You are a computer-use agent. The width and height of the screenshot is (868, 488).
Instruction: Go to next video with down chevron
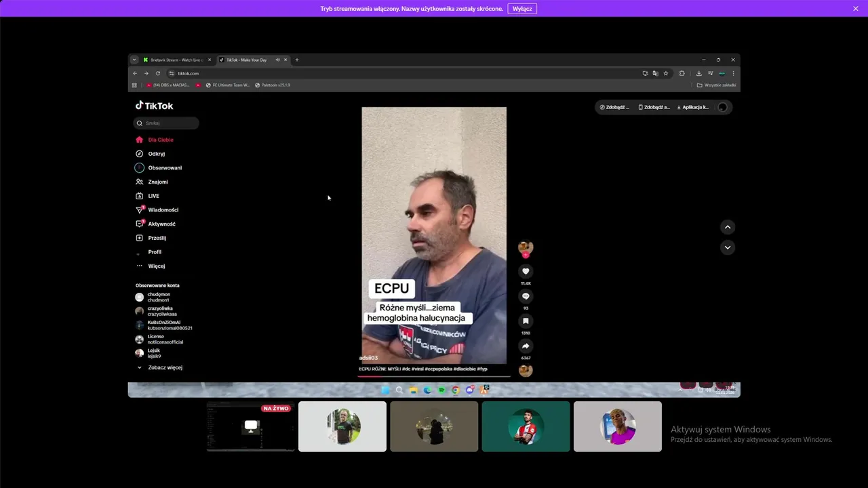point(728,247)
